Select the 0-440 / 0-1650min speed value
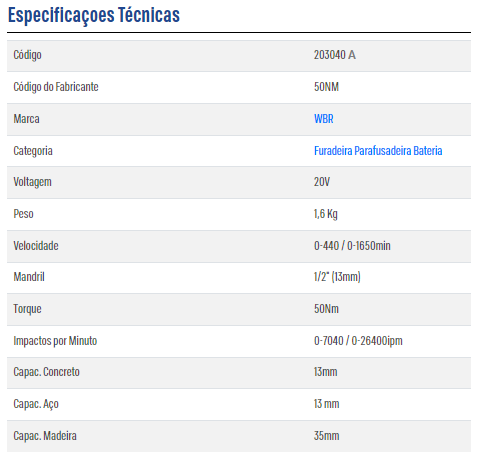The height and width of the screenshot is (460, 494). click(352, 246)
